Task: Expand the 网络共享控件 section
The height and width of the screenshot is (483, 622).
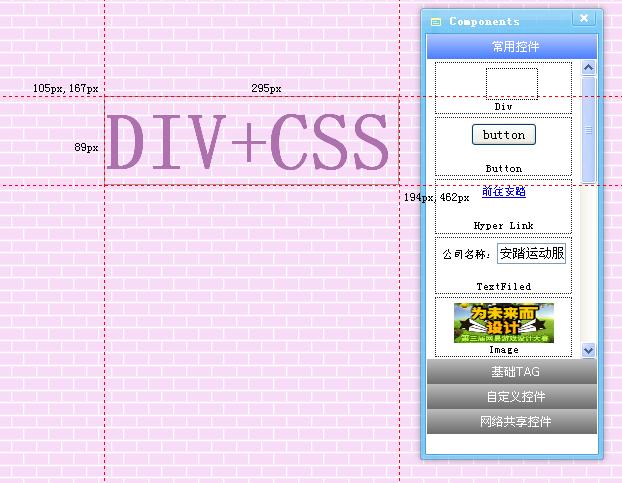Action: coord(512,421)
